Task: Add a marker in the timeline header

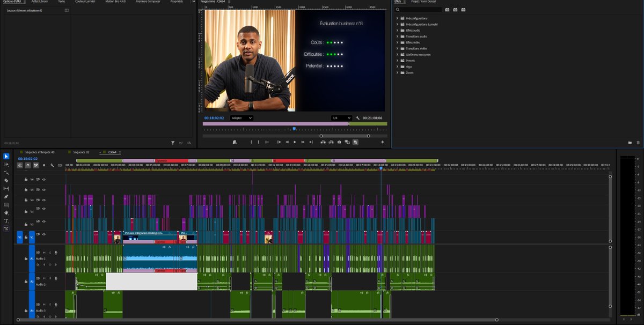Action: pyautogui.click(x=44, y=165)
